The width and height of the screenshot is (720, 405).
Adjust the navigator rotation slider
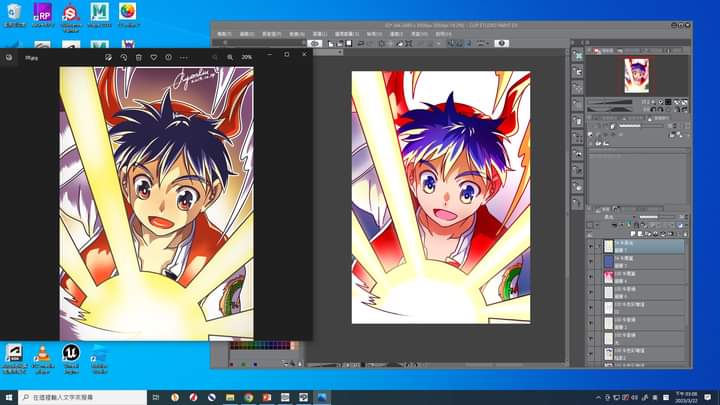pos(609,109)
